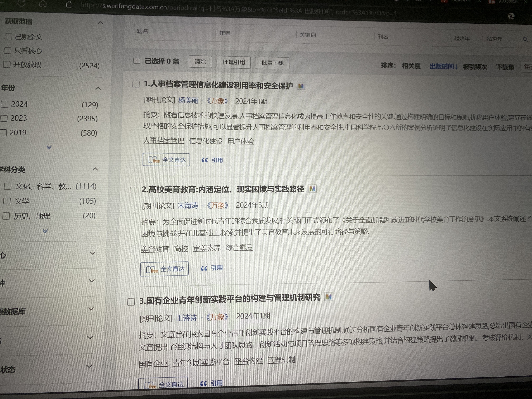Click author link 宋海涛

click(188, 205)
